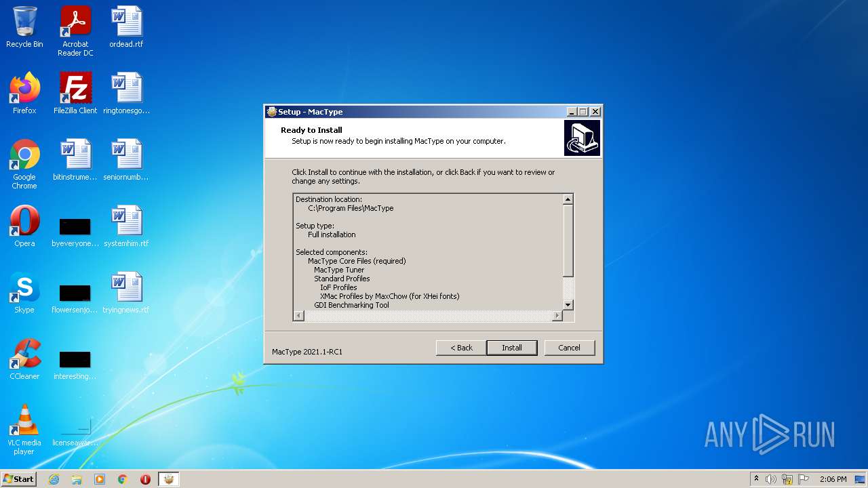868x488 pixels.
Task: Select the ringtonesgo... document icon
Action: [126, 94]
